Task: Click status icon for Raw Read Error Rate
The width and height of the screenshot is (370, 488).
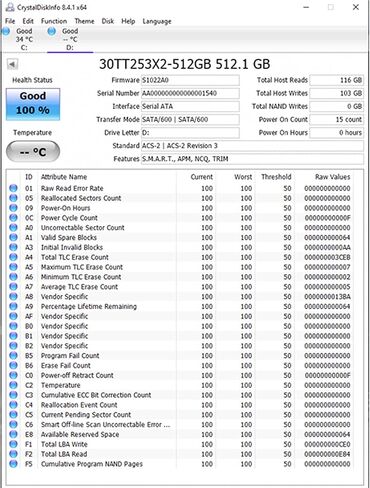Action: pos(13,188)
